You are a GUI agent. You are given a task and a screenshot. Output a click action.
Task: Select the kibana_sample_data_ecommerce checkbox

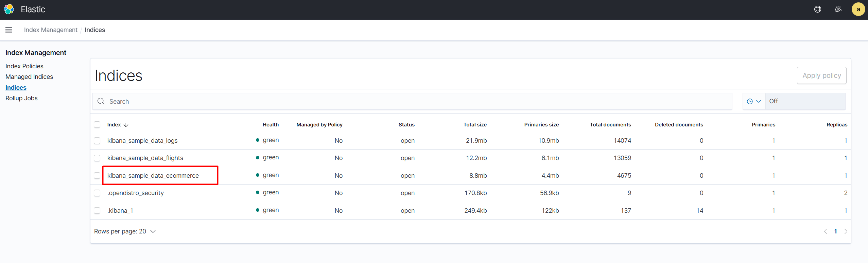[x=97, y=176]
